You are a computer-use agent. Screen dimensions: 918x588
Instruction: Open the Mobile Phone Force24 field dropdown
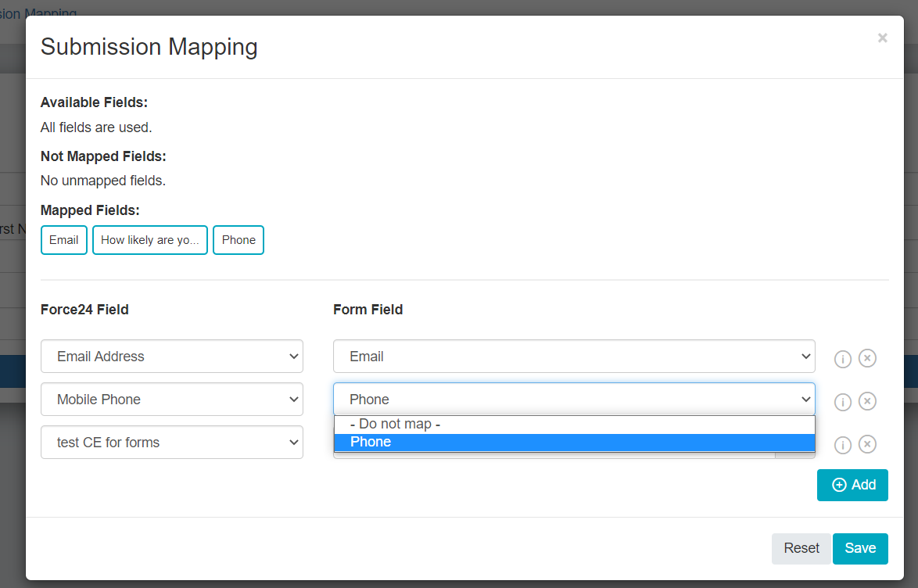tap(171, 400)
